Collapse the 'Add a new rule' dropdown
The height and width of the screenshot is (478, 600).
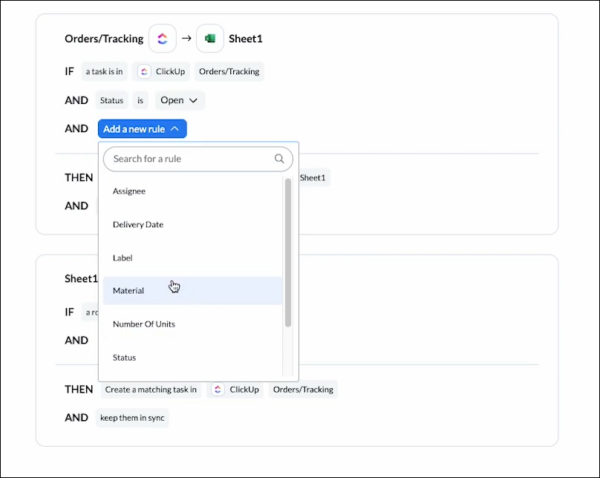(x=142, y=129)
